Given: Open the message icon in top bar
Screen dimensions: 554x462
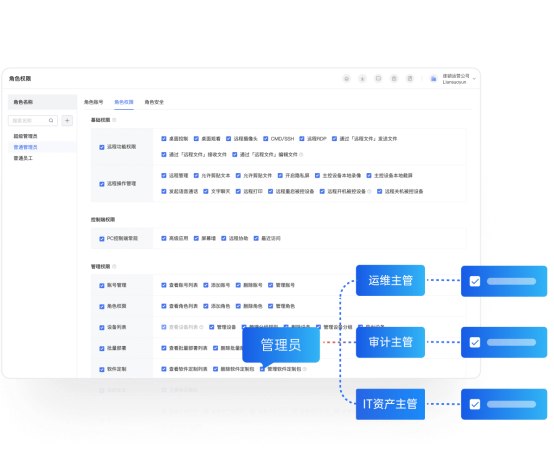Looking at the screenshot, I should [x=378, y=78].
